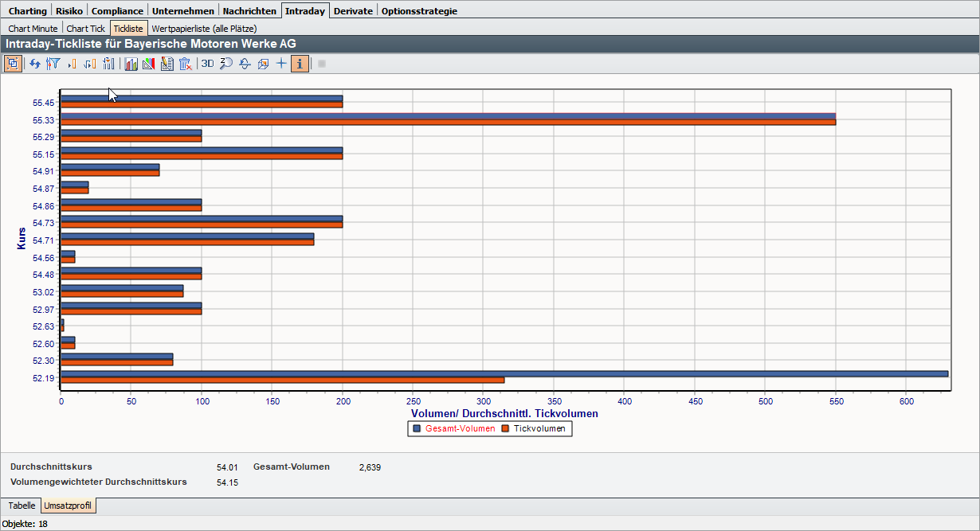Toggle the highlighted first toolbar selection button

pos(13,64)
